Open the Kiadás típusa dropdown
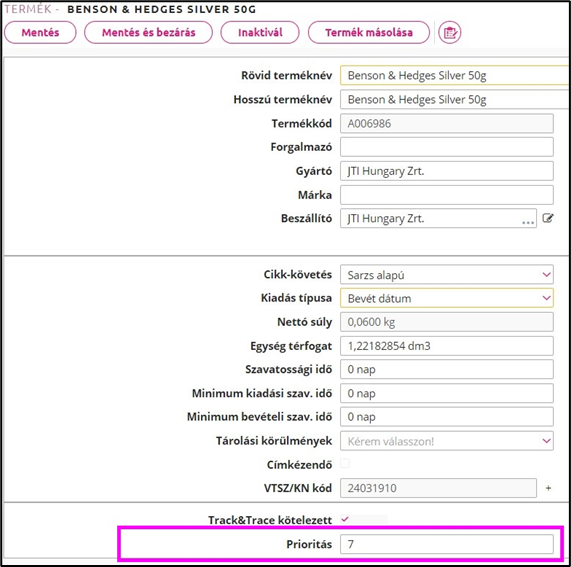Viewport: 571px width, 567px height. pos(446,298)
